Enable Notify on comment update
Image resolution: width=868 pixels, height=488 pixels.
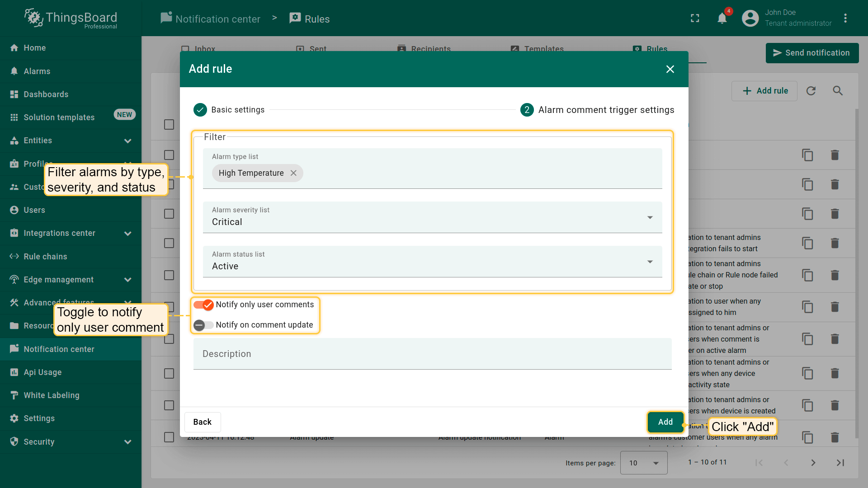click(203, 325)
